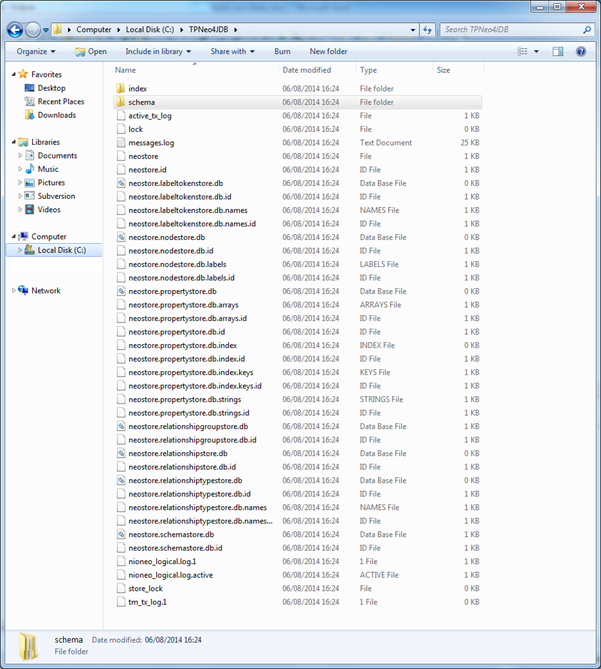Click Burn in the toolbar
The image size is (601, 669).
click(x=282, y=52)
